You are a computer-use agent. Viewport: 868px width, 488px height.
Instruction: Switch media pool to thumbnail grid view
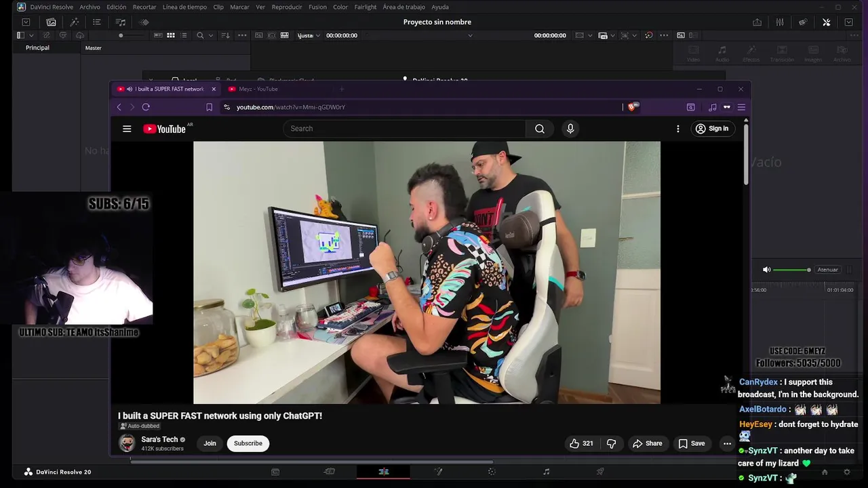(x=171, y=35)
